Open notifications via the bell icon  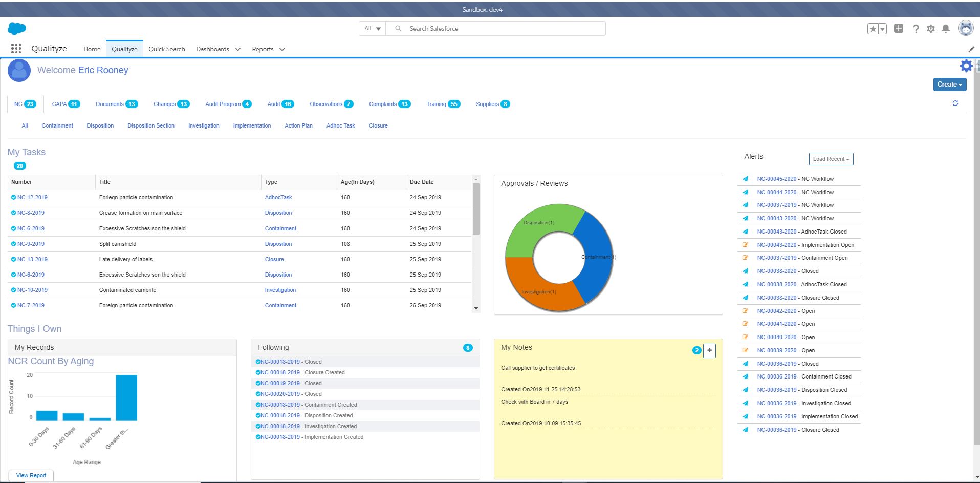tap(945, 29)
